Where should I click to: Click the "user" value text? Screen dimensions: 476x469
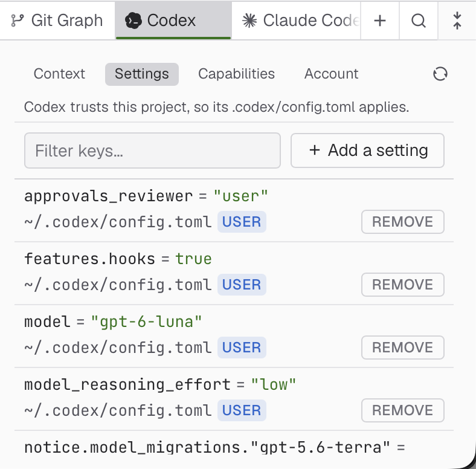tap(241, 196)
